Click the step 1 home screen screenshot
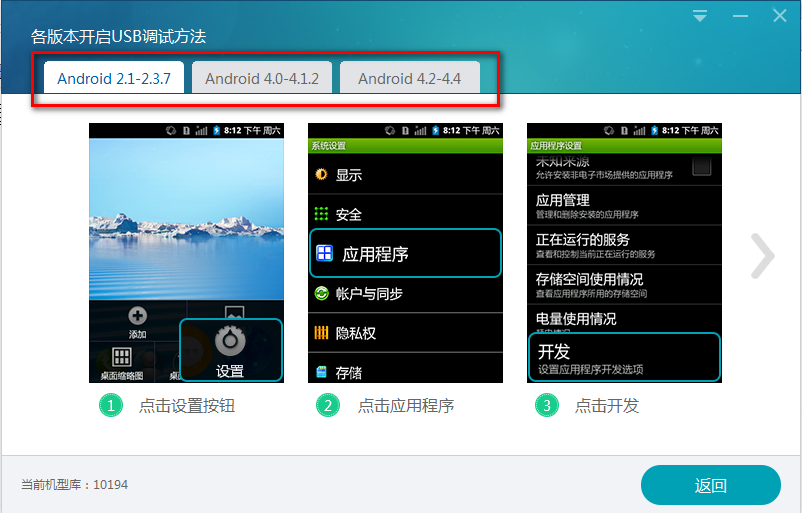The width and height of the screenshot is (802, 513). coord(186,253)
